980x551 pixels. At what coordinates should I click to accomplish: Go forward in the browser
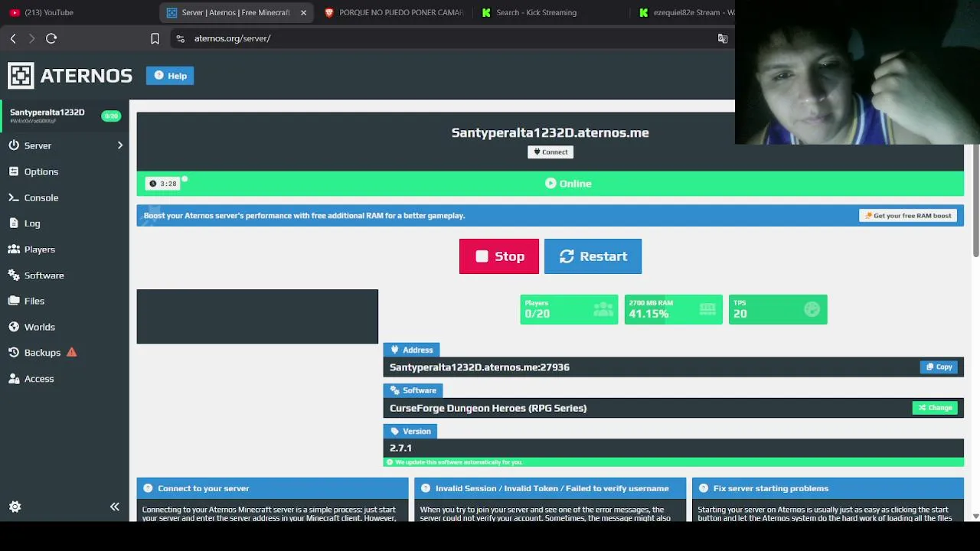pos(31,38)
